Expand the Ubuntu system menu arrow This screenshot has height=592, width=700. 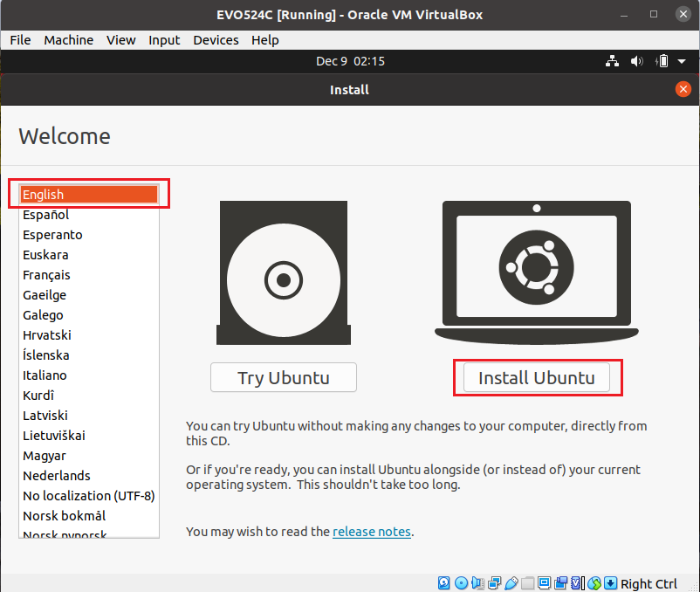click(x=682, y=61)
